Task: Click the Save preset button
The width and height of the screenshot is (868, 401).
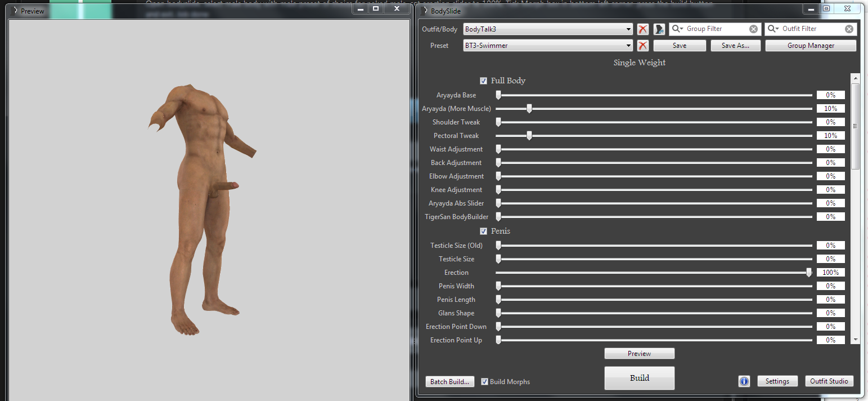Action: coord(680,46)
